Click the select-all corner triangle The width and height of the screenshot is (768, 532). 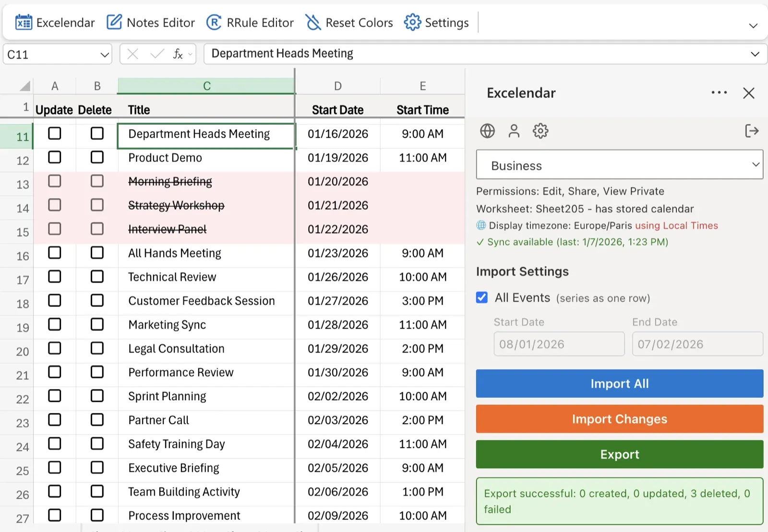(x=25, y=86)
